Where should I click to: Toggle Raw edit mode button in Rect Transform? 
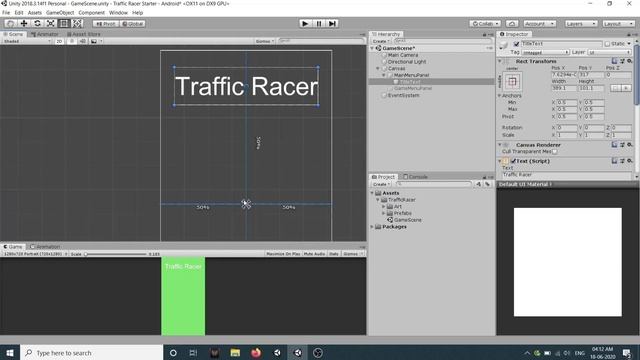(x=626, y=88)
